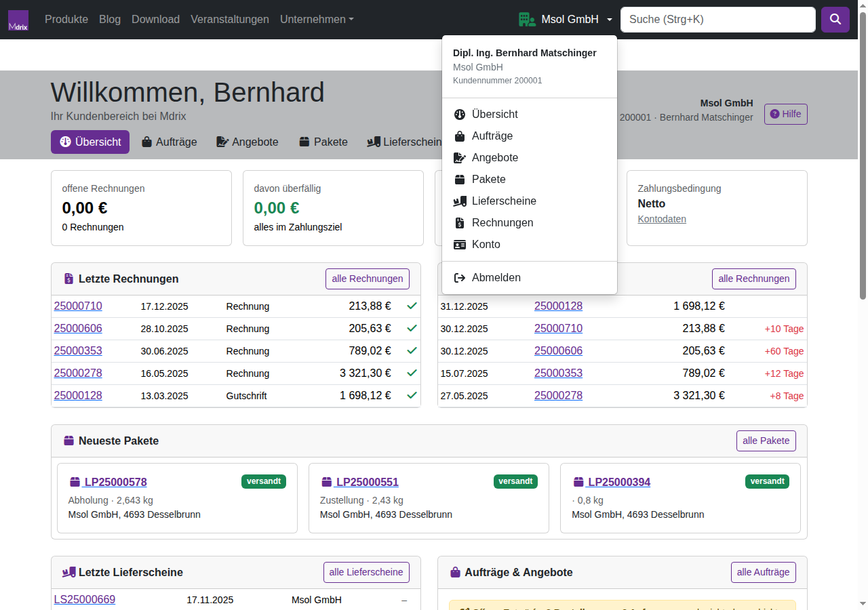The width and height of the screenshot is (868, 610).
Task: Switch to the Angebote tab
Action: pyautogui.click(x=248, y=142)
